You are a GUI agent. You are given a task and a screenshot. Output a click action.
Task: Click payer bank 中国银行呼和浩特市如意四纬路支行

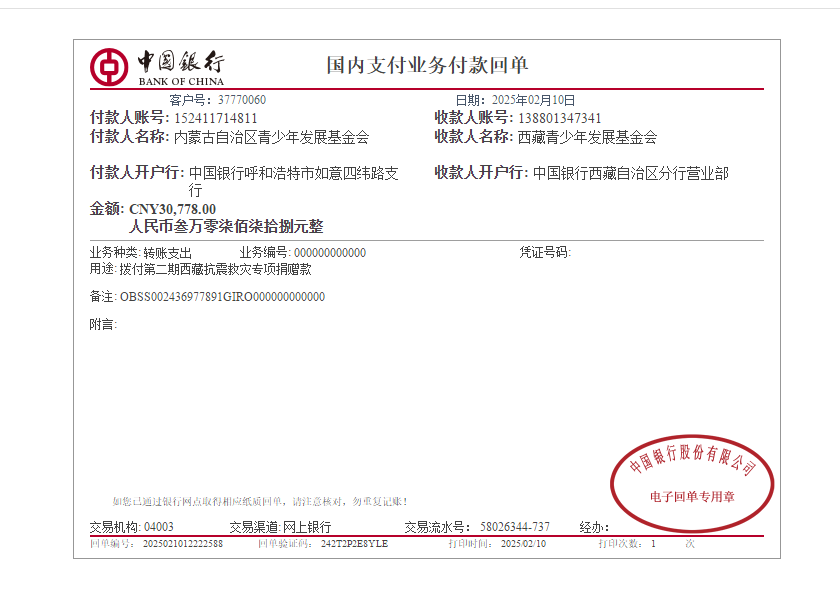pos(294,181)
